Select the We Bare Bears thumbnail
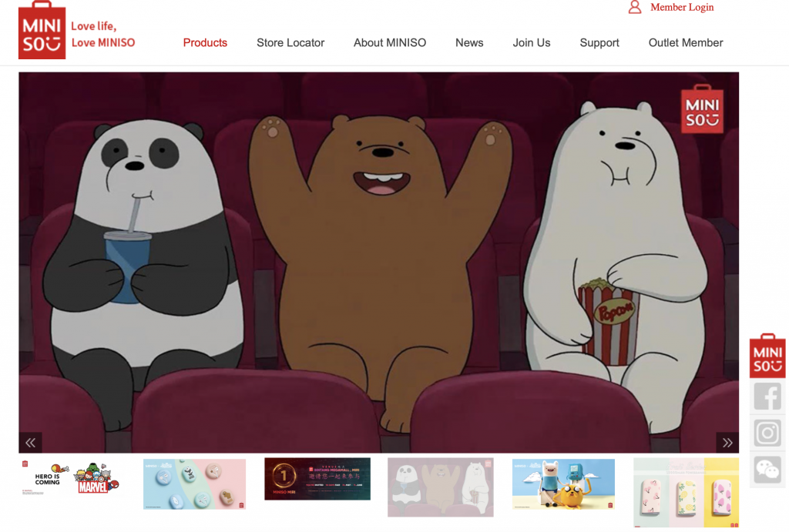Screen dimensions: 789x532 click(x=440, y=487)
